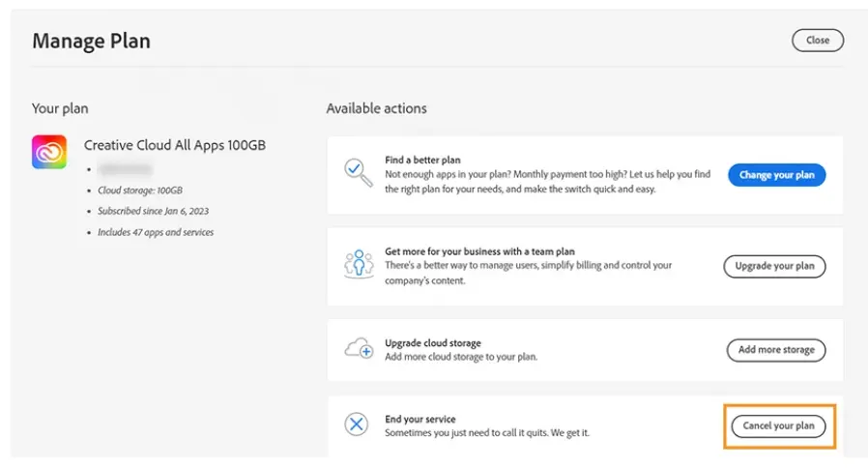The width and height of the screenshot is (868, 469).
Task: Click the Upgrade cloud storage title
Action: point(433,343)
